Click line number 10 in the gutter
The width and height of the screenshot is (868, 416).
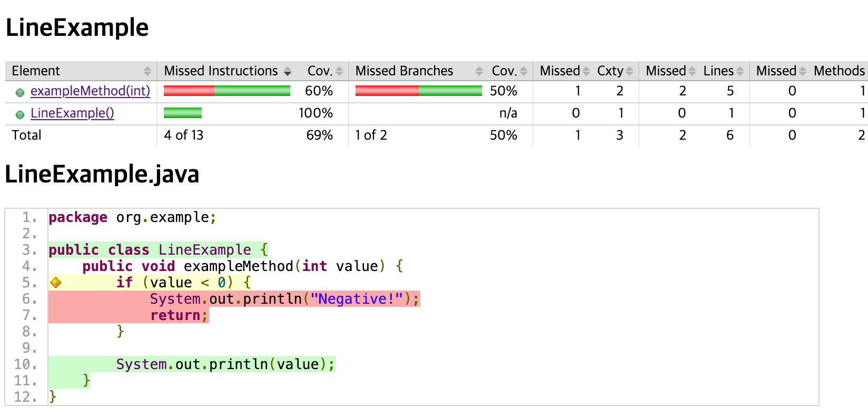click(x=26, y=364)
